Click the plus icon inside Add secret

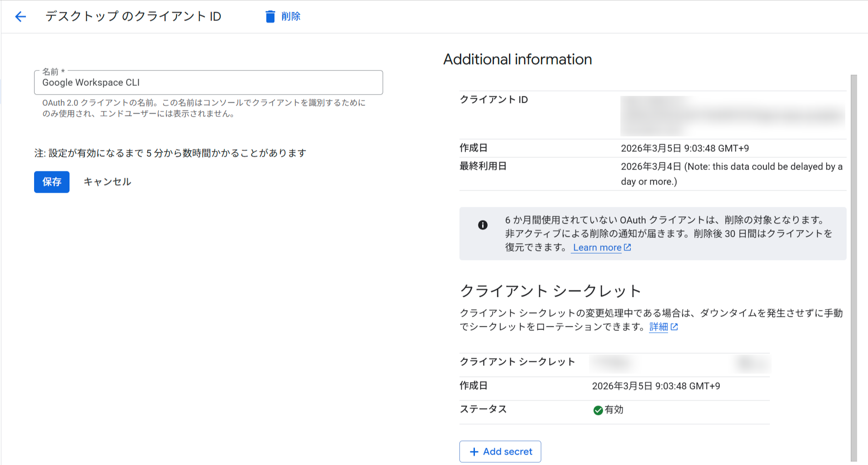pyautogui.click(x=474, y=451)
